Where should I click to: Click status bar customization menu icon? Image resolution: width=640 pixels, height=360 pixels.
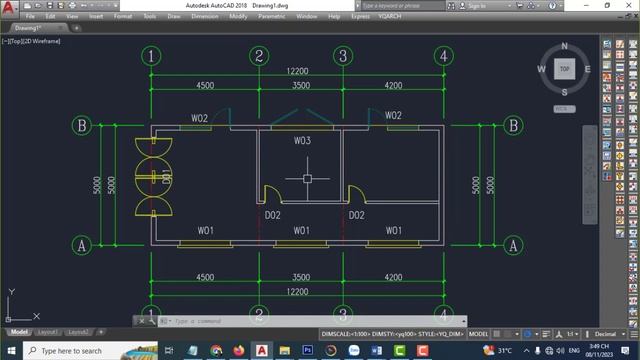click(634, 334)
